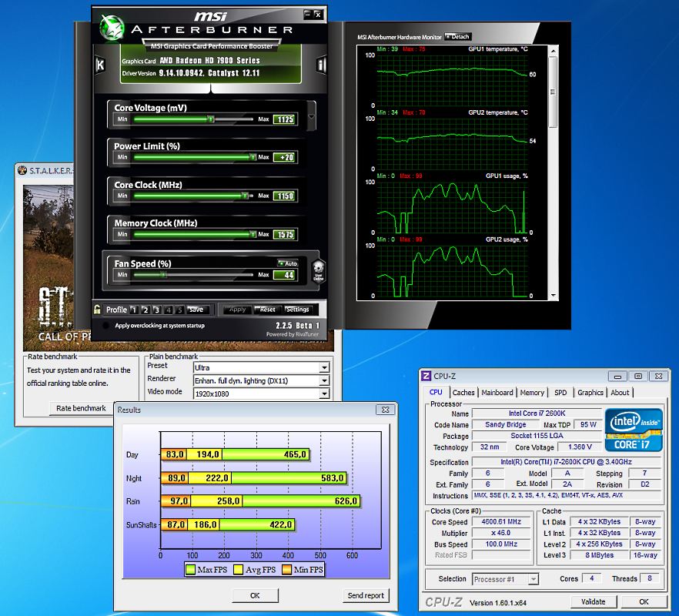Click the Intel Core i7 logo in CPU-Z
This screenshot has width=679, height=616.
[634, 430]
